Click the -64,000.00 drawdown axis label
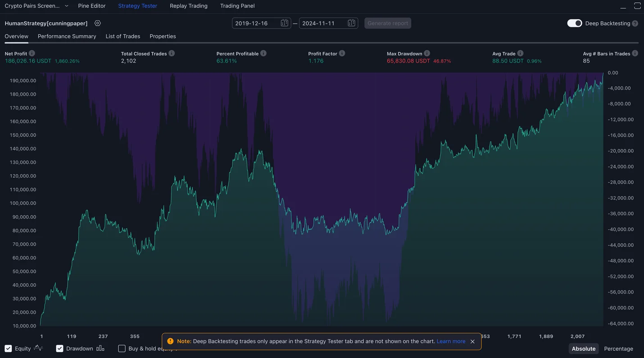 pos(621,323)
